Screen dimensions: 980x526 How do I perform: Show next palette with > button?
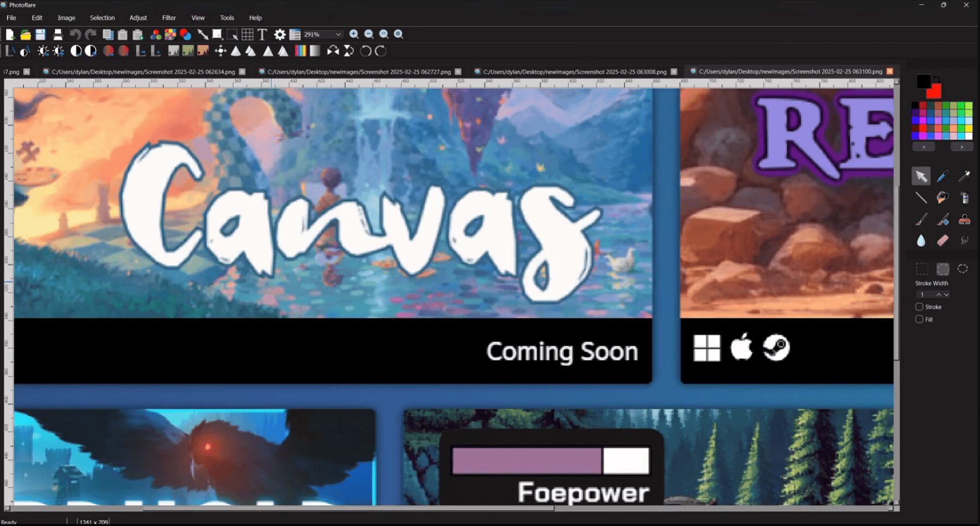[x=961, y=147]
